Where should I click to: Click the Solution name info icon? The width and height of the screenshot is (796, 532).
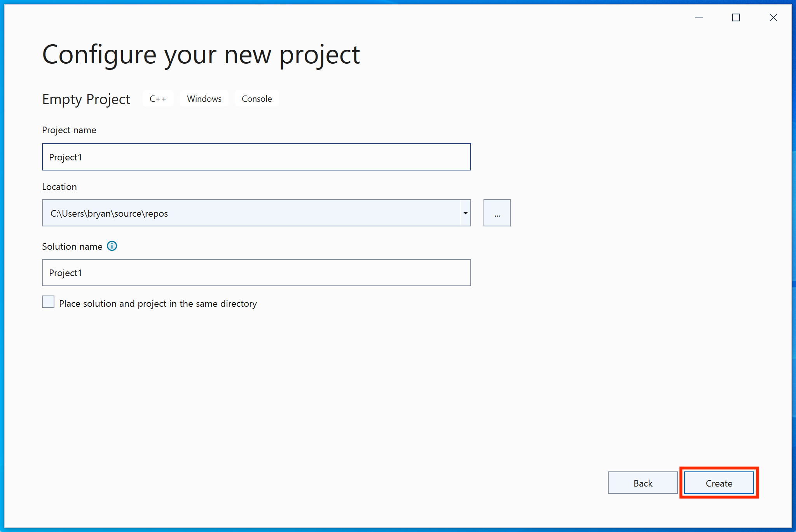(x=112, y=246)
